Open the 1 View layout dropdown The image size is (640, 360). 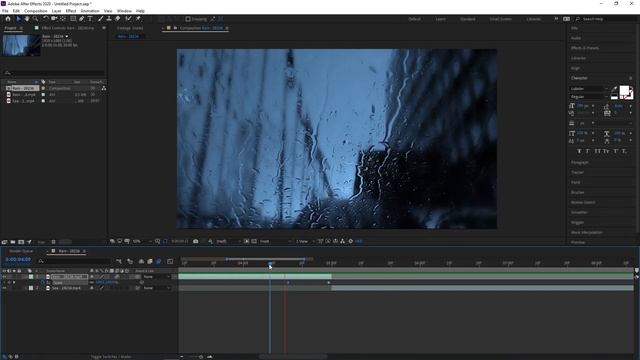(x=305, y=241)
